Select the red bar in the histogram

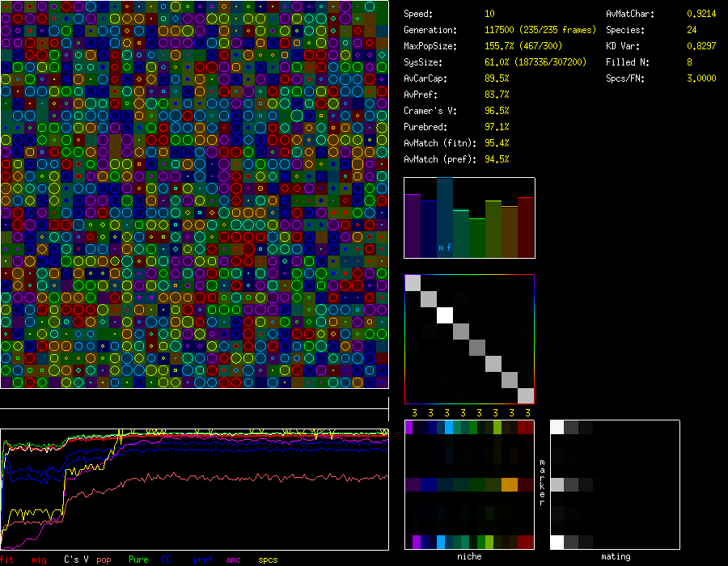526,227
